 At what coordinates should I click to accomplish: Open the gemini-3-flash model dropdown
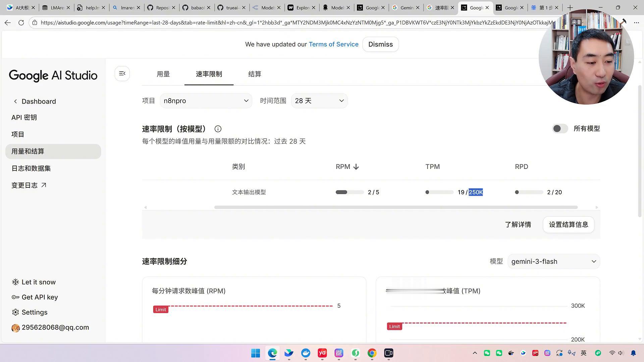click(x=553, y=261)
